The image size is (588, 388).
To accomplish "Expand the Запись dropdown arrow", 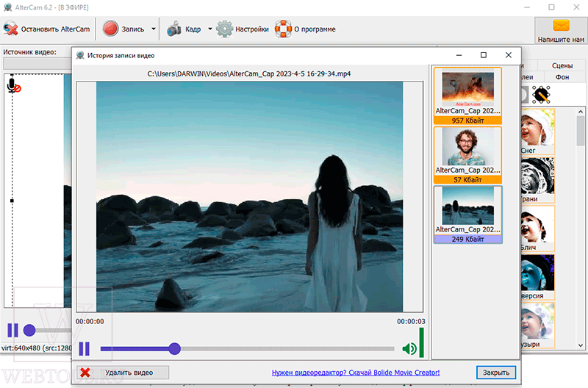I will pos(154,29).
